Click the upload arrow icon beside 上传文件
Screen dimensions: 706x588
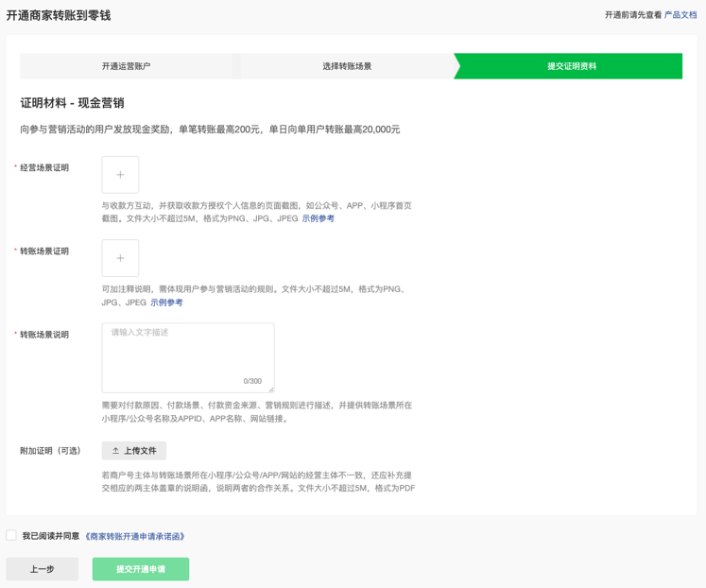(115, 451)
